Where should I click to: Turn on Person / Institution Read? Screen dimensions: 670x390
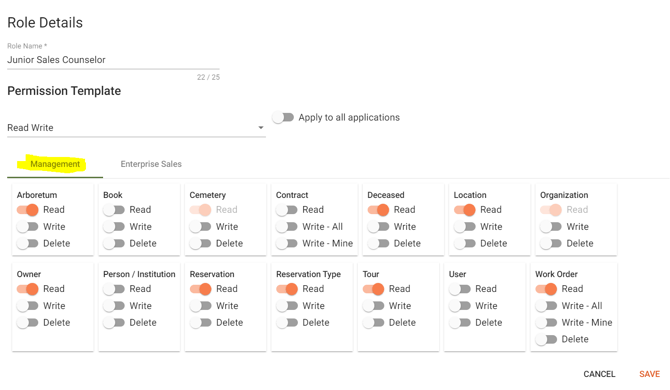click(114, 289)
